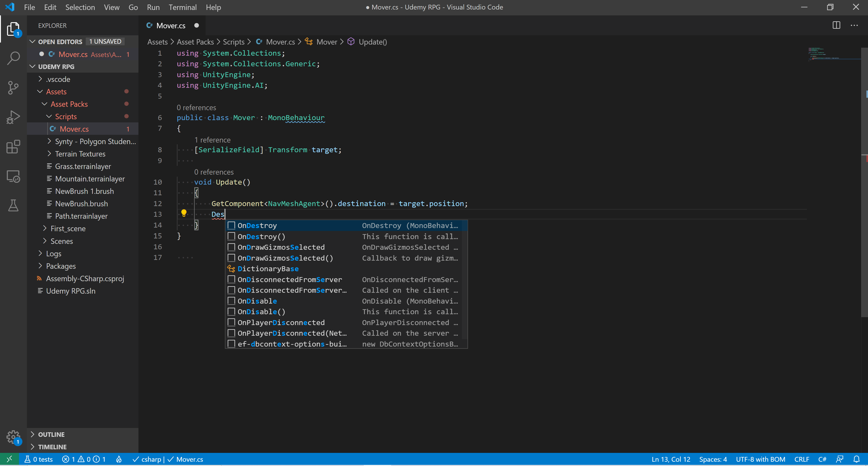Image resolution: width=868 pixels, height=466 pixels.
Task: Open the Remote Explorer view
Action: [13, 176]
